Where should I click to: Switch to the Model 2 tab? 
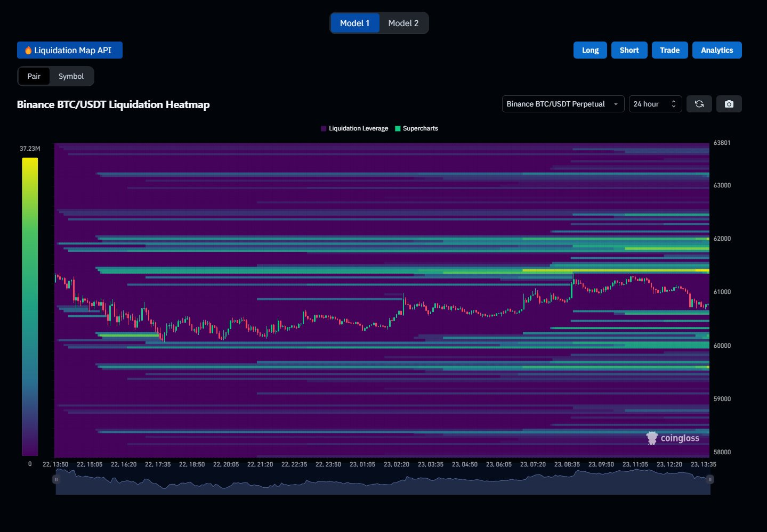[403, 23]
